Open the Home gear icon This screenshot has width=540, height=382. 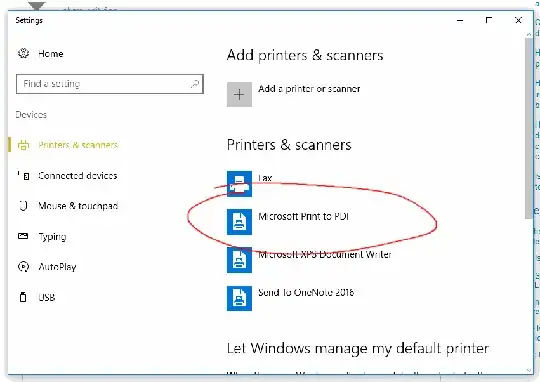click(23, 53)
